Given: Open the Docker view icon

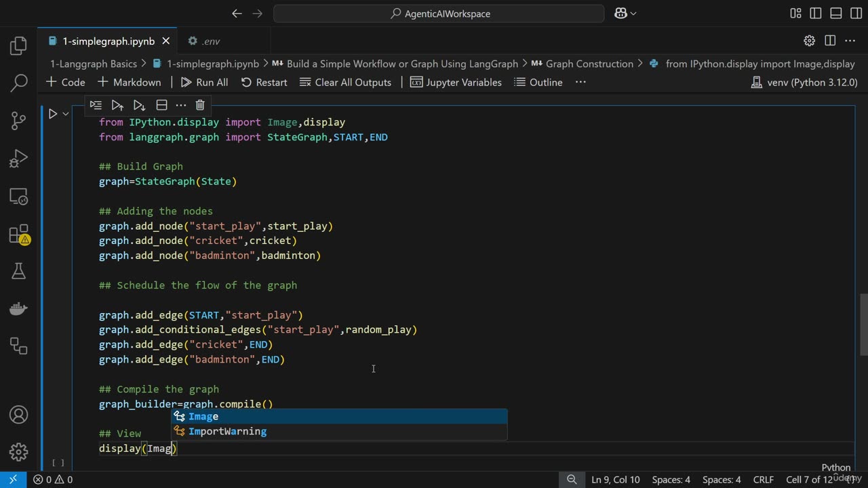Looking at the screenshot, I should [x=18, y=308].
